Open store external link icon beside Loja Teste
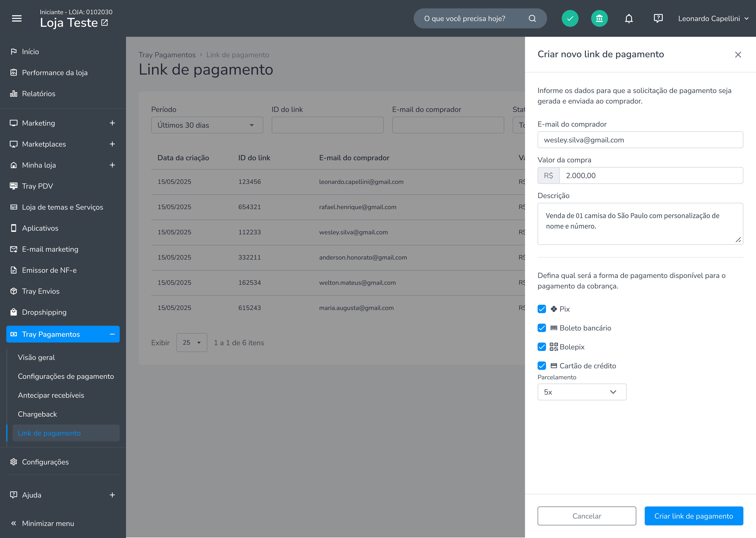The width and height of the screenshot is (756, 538). pyautogui.click(x=105, y=23)
